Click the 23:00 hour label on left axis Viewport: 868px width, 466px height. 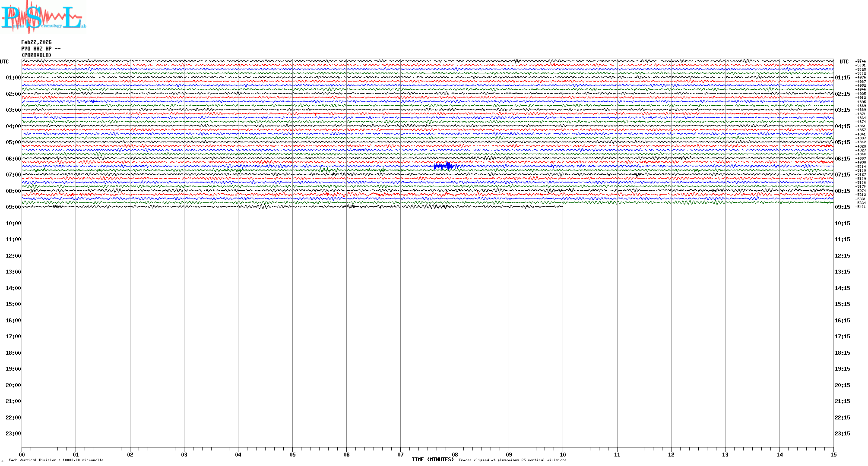(13, 434)
